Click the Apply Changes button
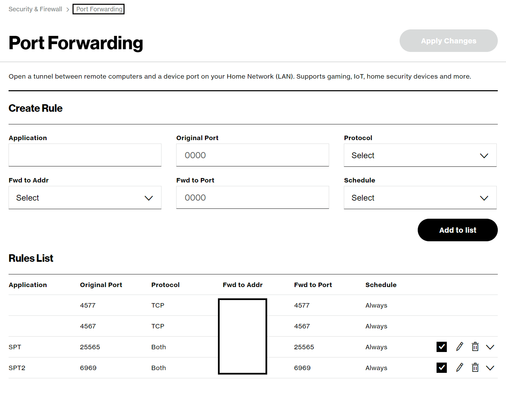 [x=449, y=41]
